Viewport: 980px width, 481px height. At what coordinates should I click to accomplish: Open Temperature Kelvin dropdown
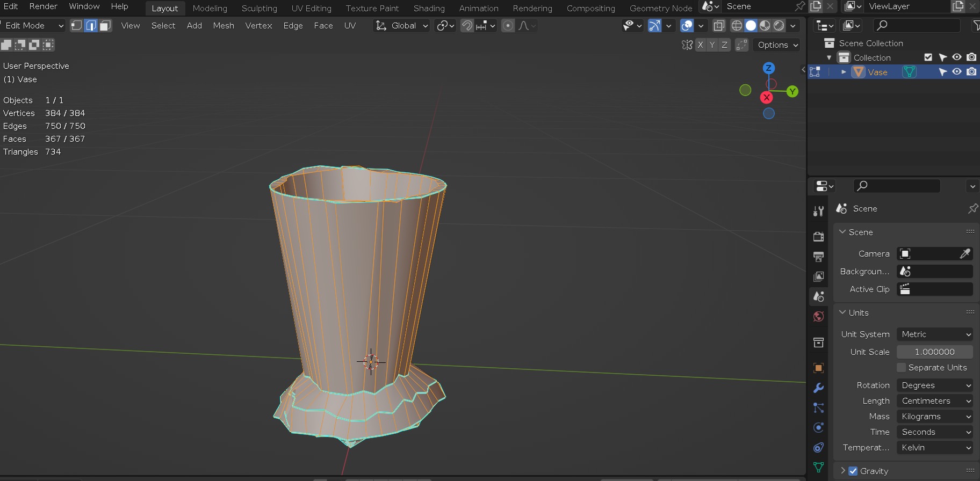(935, 447)
